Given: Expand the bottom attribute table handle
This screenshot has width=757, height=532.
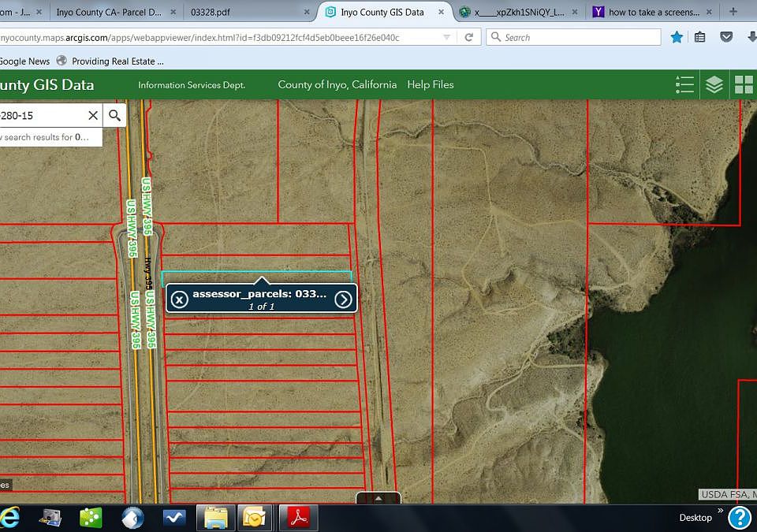Looking at the screenshot, I should tap(378, 498).
